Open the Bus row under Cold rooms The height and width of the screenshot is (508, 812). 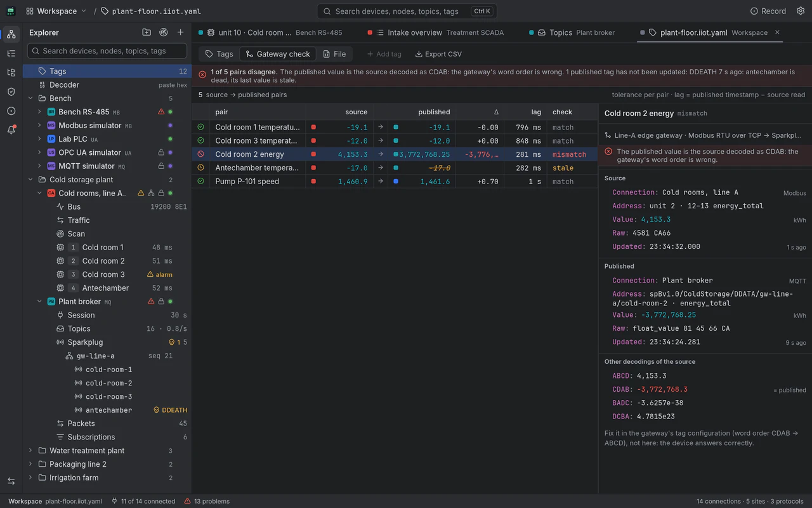[107, 206]
